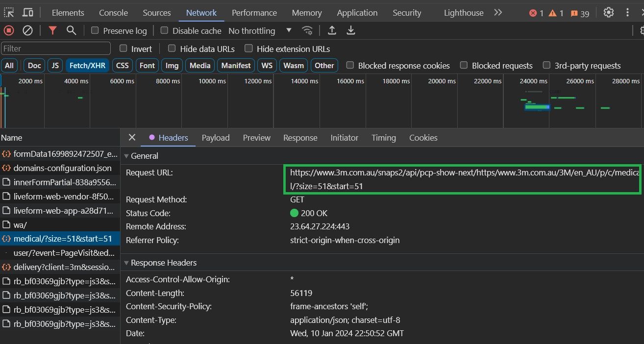Open network conditions wifi icon

coord(307,30)
